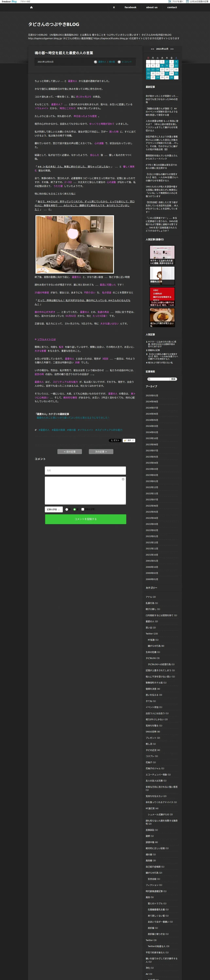The width and height of the screenshot is (210, 980).
Task: Open the ソウルメイトとは link
Action: [46, 339]
